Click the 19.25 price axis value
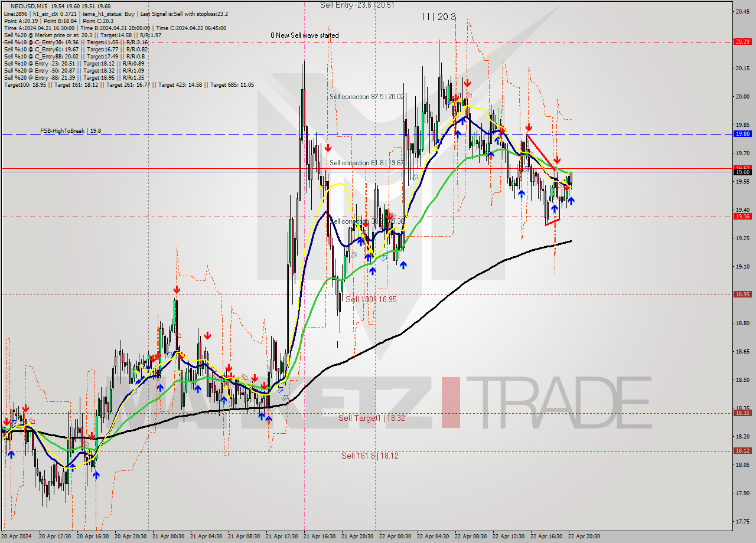Viewport: 756px width, 543px height. pos(742,238)
